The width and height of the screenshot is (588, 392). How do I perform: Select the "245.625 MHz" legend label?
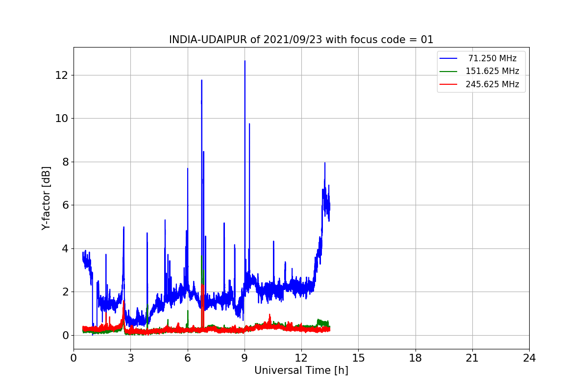492,84
